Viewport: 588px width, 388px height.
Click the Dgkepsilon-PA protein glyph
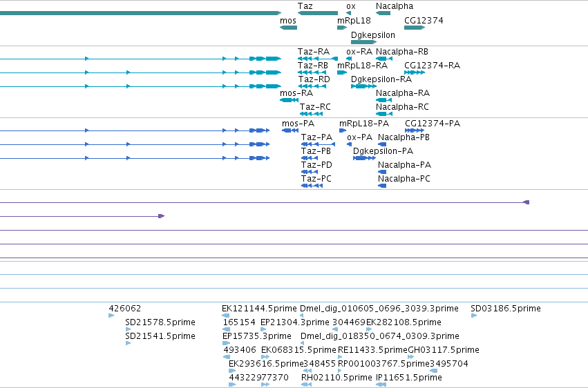click(364, 158)
